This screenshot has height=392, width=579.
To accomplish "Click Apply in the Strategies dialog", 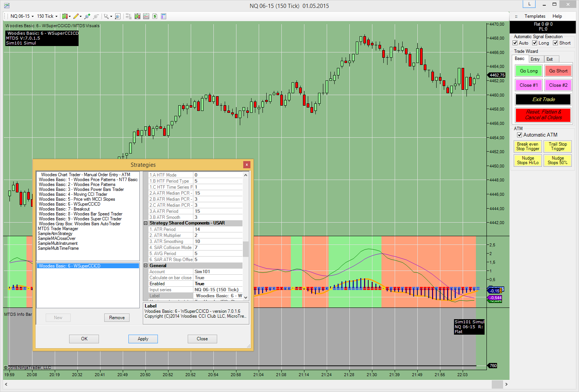I will [143, 339].
